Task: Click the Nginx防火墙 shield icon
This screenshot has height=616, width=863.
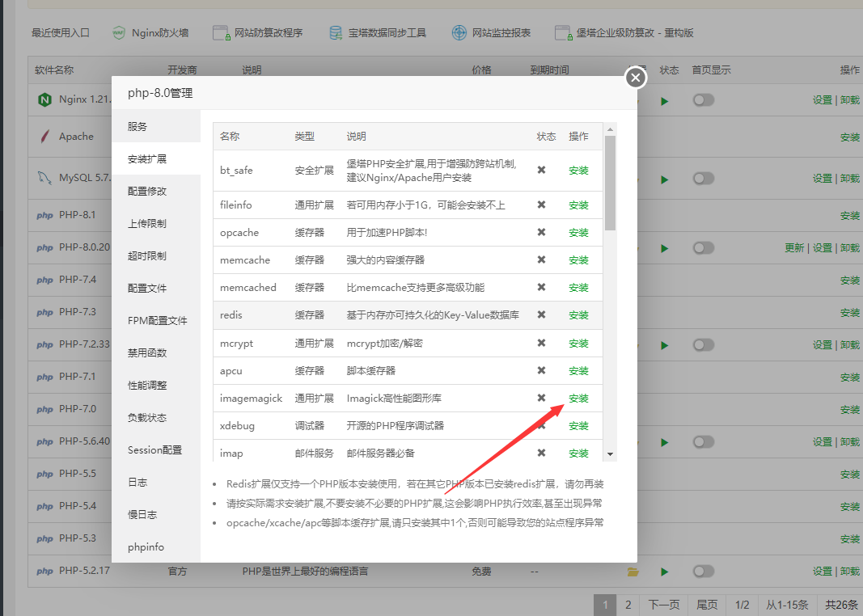Action: coord(118,33)
